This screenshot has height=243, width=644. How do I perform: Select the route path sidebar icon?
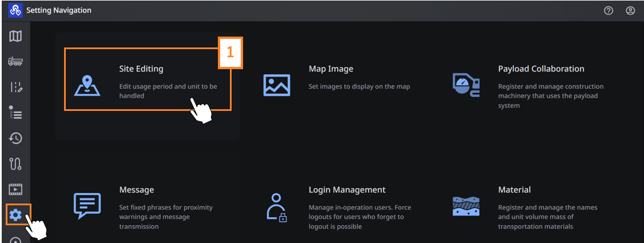point(15,164)
